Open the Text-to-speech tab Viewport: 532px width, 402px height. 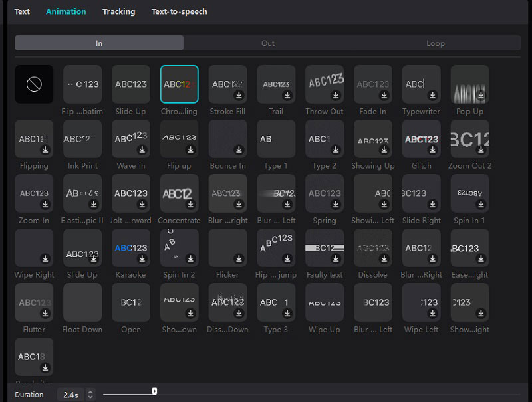pos(179,11)
